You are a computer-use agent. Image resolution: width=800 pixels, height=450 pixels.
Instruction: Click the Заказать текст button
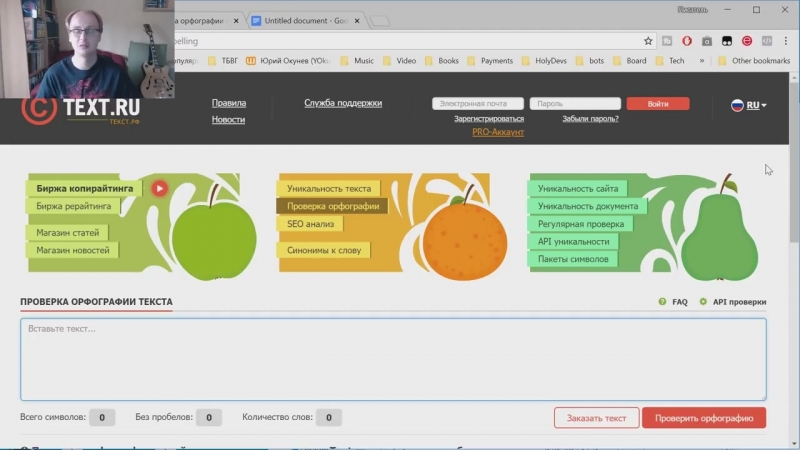click(x=596, y=418)
